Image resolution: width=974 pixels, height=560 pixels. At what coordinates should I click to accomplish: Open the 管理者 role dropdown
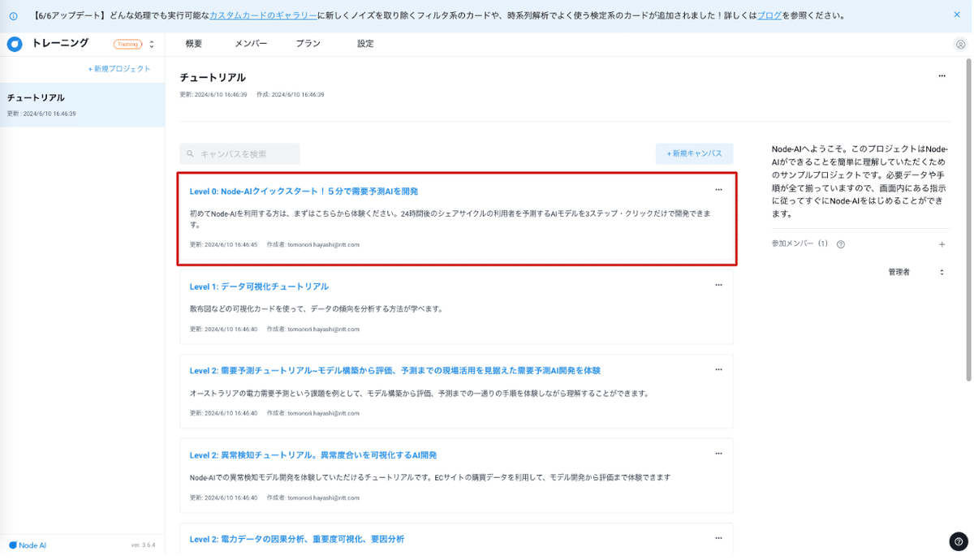tap(916, 273)
